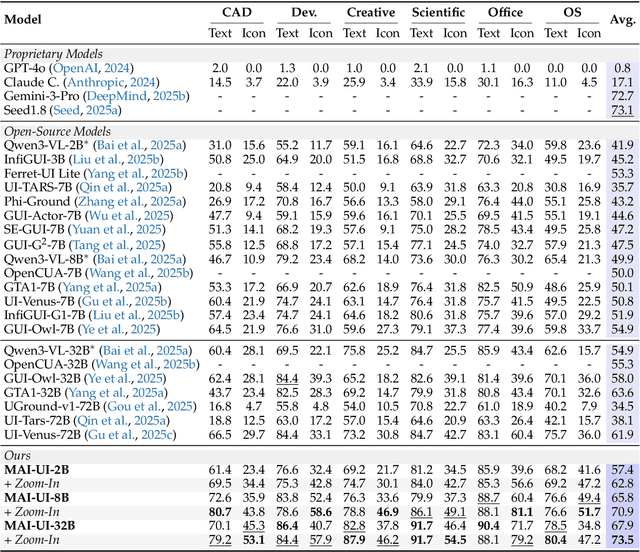The height and width of the screenshot is (552, 640).
Task: Click the 'MAI-UI-2B' model name
Action: click(x=36, y=470)
